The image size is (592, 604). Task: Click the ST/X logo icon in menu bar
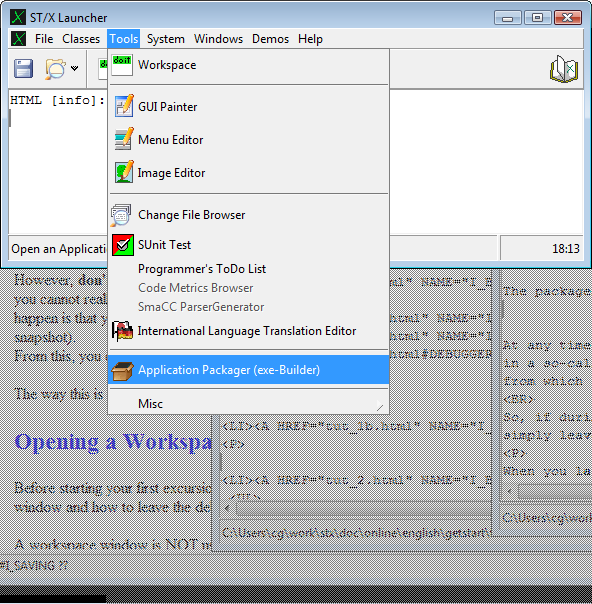coord(18,39)
